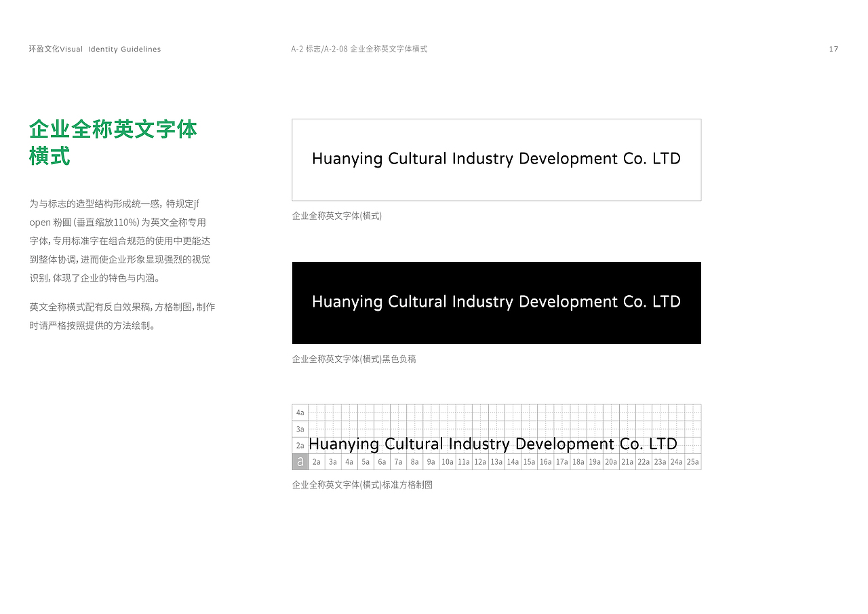The width and height of the screenshot is (868, 614).
Task: Click grid column label 17a
Action: tap(561, 462)
